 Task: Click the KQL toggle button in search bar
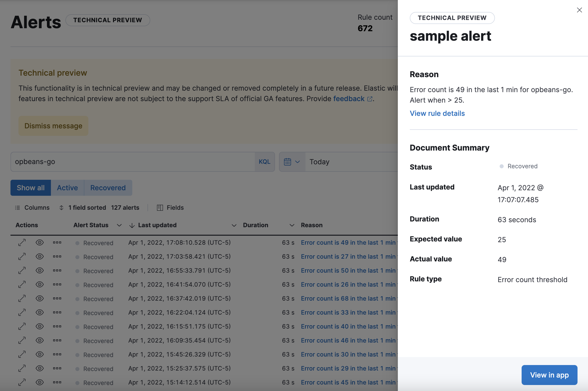(x=265, y=162)
